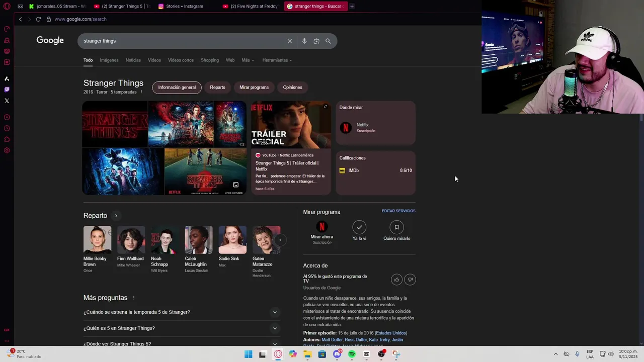Submit search with magnifying glass icon
Screen dimensions: 644x362
[328, 41]
